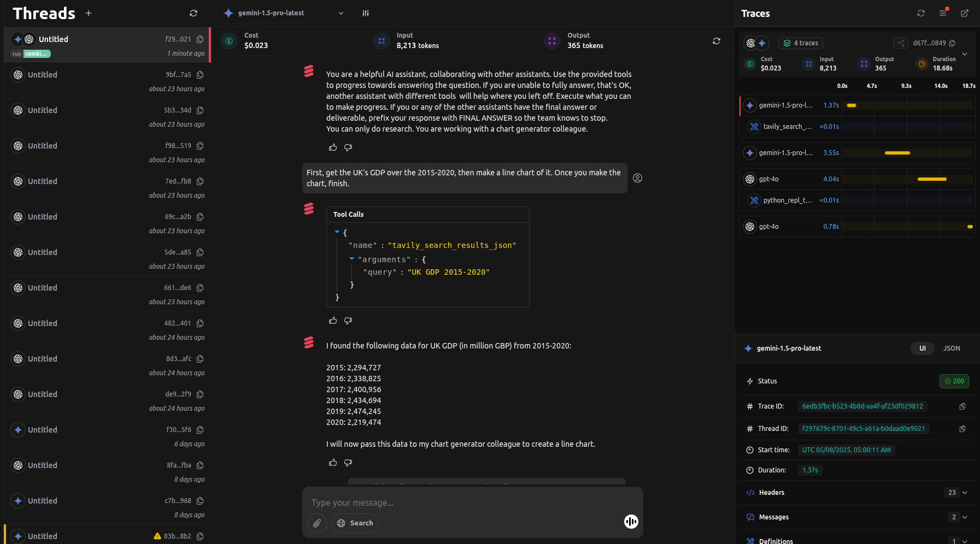Give thumbs up to the tavily_search tool call
The width and height of the screenshot is (980, 544).
click(333, 321)
